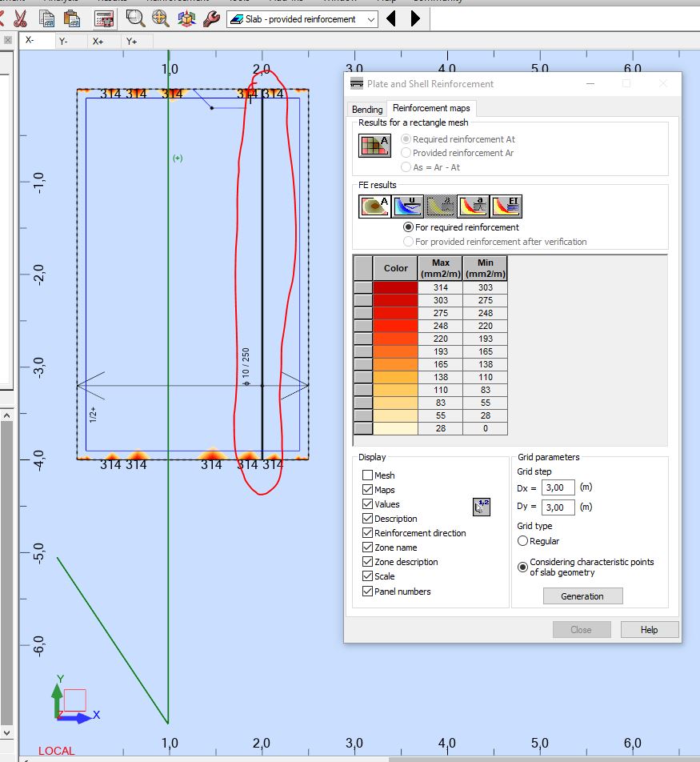This screenshot has width=700, height=762.
Task: Open Help from the reinforcement dialog
Action: 649,629
